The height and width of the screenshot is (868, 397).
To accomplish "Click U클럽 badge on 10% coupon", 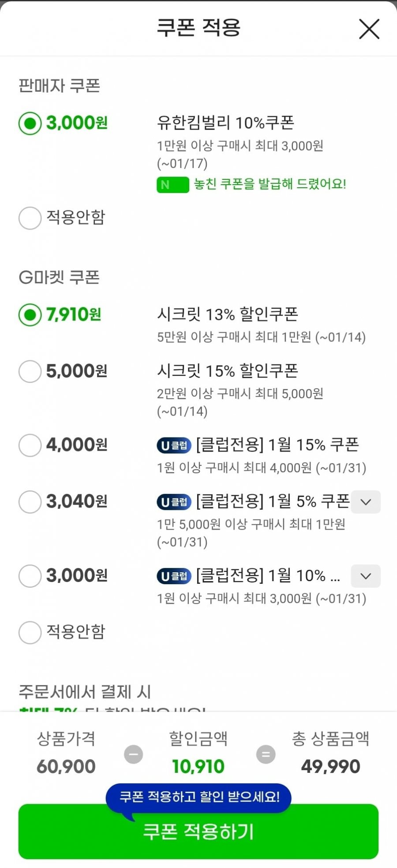I will [x=174, y=576].
